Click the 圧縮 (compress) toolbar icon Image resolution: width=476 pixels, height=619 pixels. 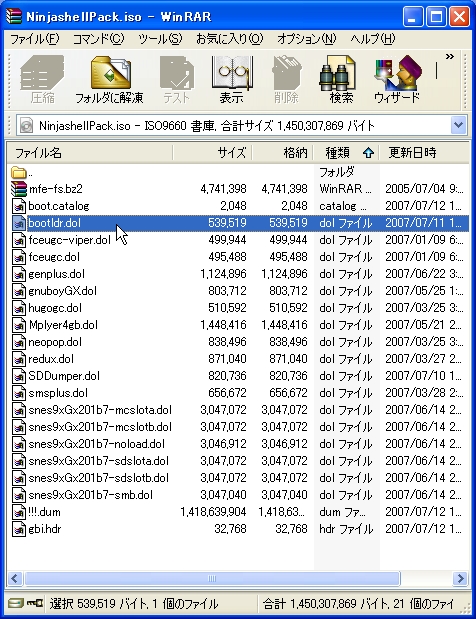42,80
